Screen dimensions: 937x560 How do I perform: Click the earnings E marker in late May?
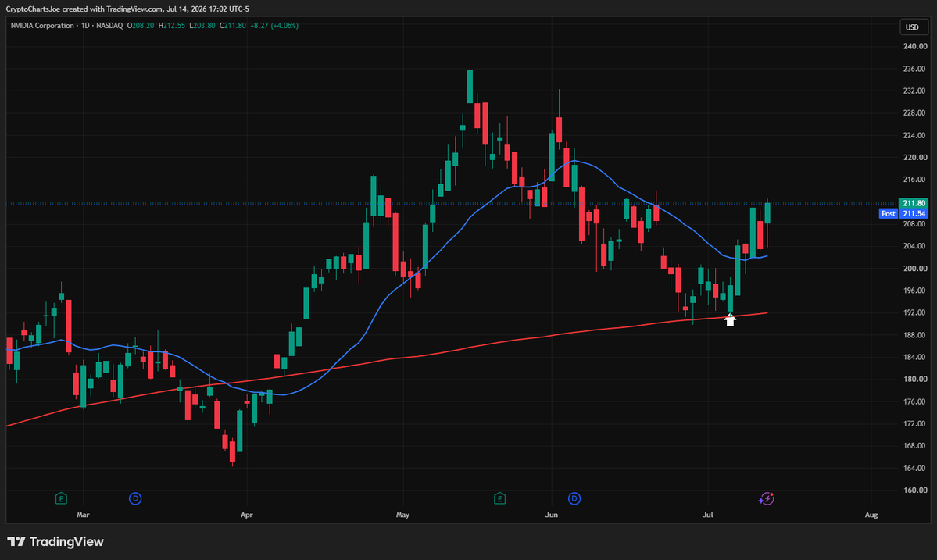[x=499, y=498]
